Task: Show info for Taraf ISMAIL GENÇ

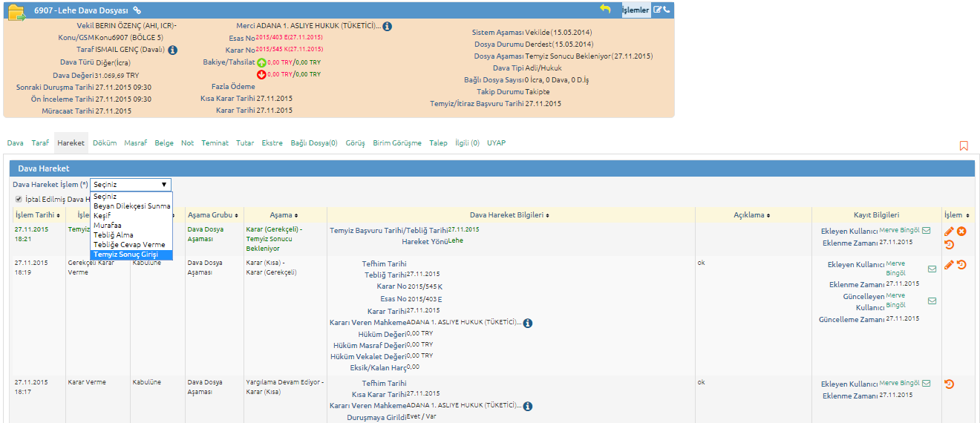Action: pos(172,50)
